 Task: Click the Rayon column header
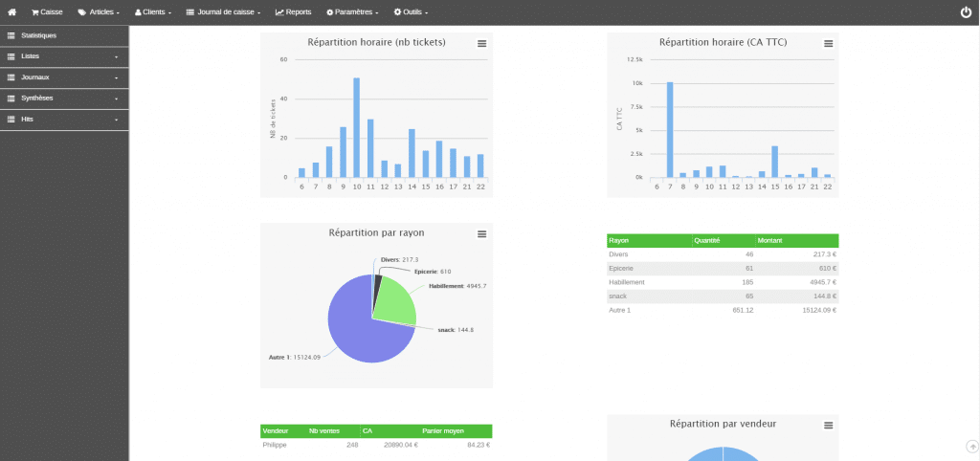[649, 240]
